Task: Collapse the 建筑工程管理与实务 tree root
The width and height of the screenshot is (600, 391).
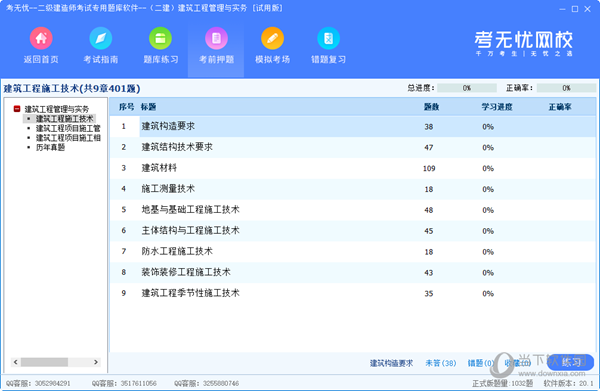Action: [17, 109]
